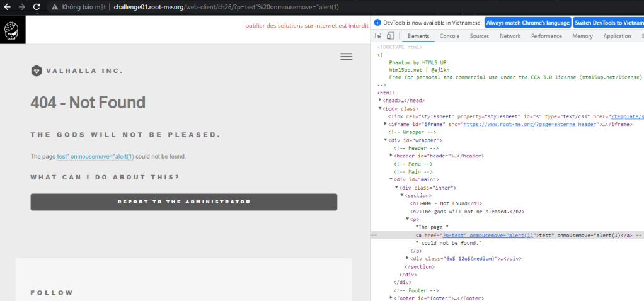Toggle the device toolbar in DevTools
This screenshot has height=301, width=644.
390,37
